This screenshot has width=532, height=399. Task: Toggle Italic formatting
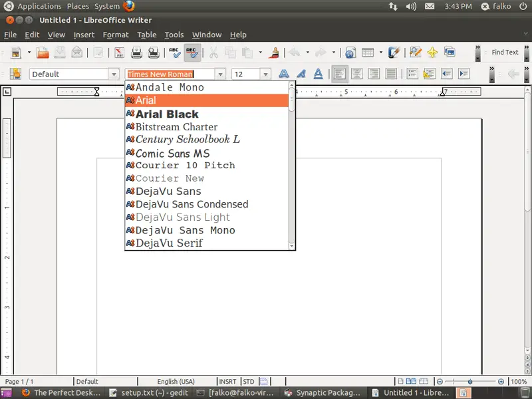[301, 74]
